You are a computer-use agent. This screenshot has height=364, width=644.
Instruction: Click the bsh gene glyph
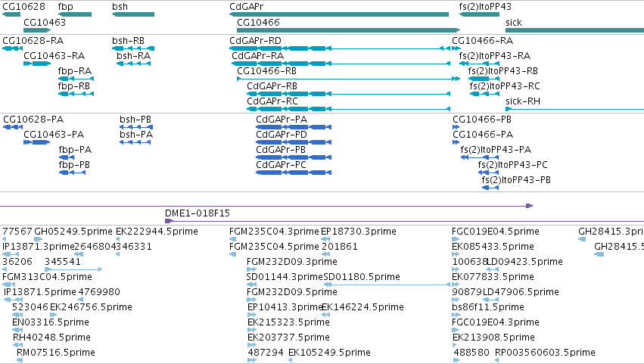pos(133,14)
